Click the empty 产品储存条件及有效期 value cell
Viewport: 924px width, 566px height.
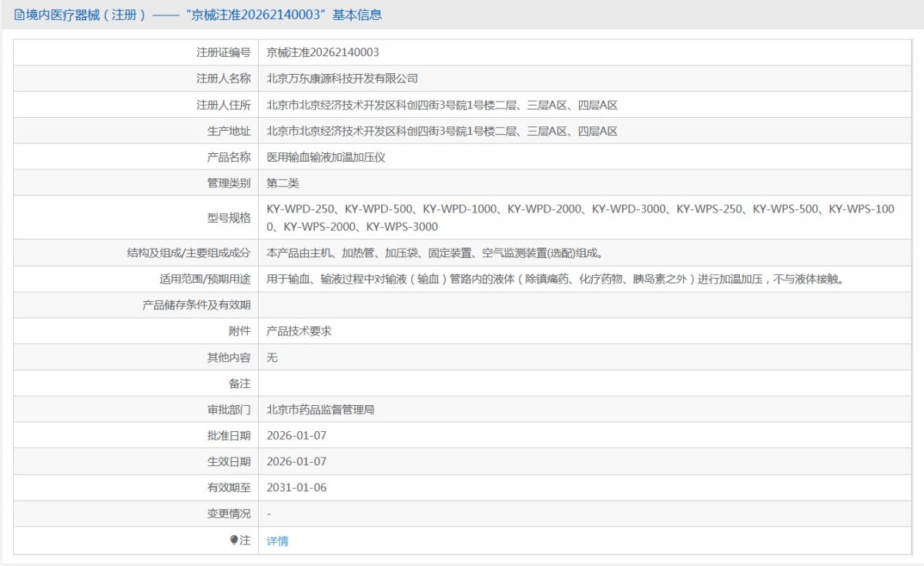(584, 305)
